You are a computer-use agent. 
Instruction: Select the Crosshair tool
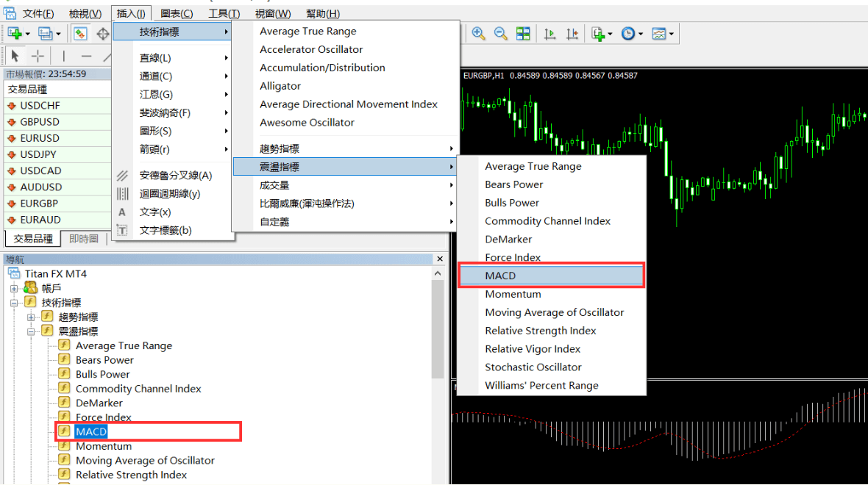(38, 56)
